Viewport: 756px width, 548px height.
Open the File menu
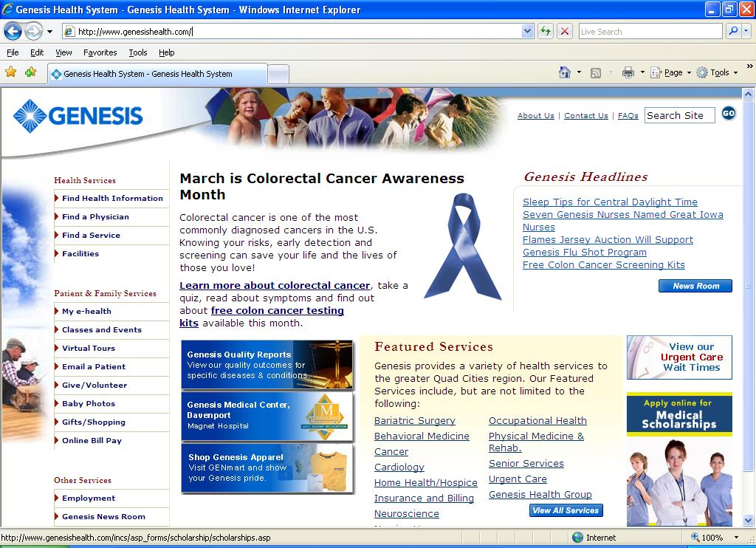coord(13,52)
